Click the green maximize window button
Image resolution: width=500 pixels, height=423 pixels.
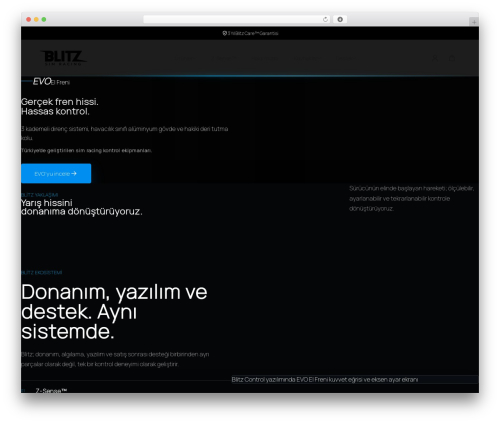click(x=44, y=19)
